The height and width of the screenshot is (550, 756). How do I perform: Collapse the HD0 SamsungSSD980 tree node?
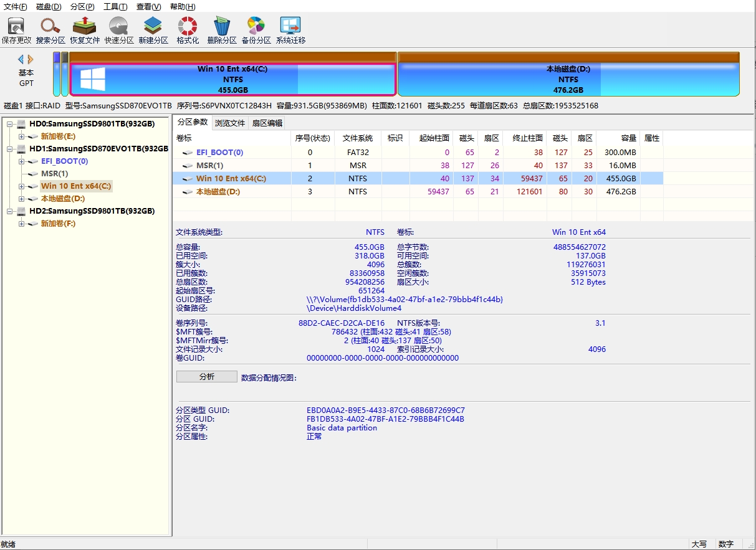tap(10, 124)
